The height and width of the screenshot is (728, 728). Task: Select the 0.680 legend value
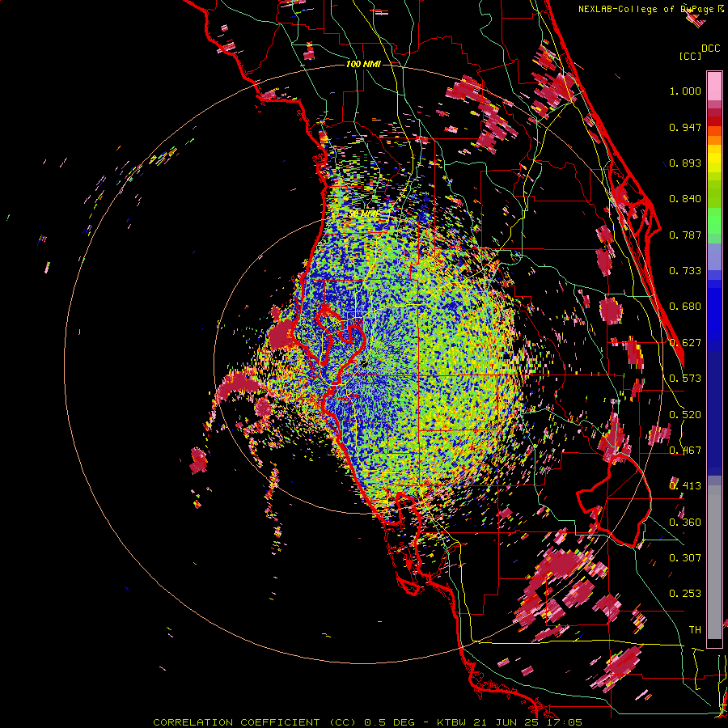(685, 307)
